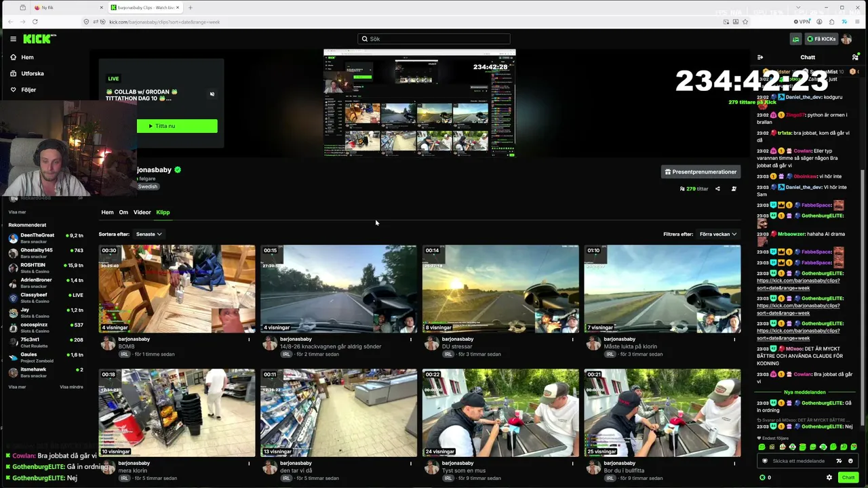Open options menu for Måste lukta på klorin

point(734,340)
